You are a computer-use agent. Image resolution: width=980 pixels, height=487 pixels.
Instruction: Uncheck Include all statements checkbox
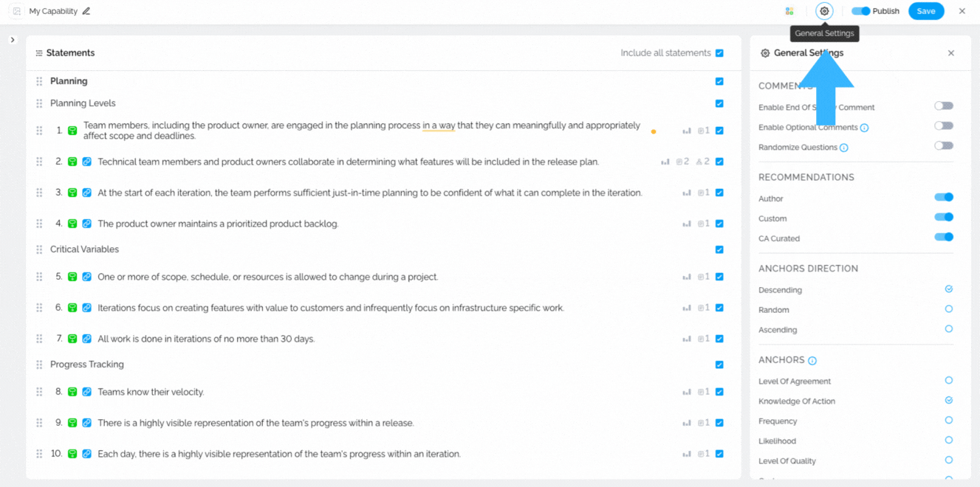(x=719, y=53)
